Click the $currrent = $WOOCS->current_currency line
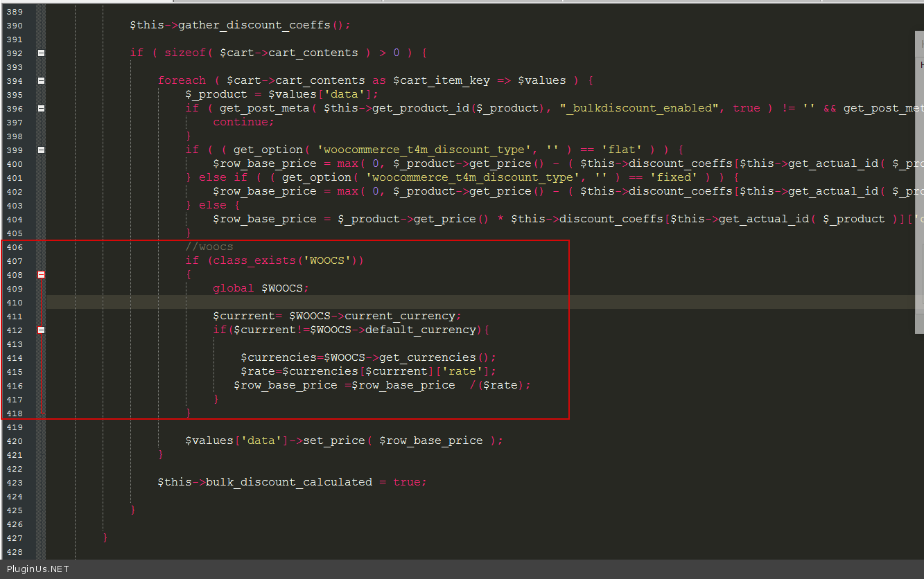The image size is (924, 579). (x=338, y=316)
